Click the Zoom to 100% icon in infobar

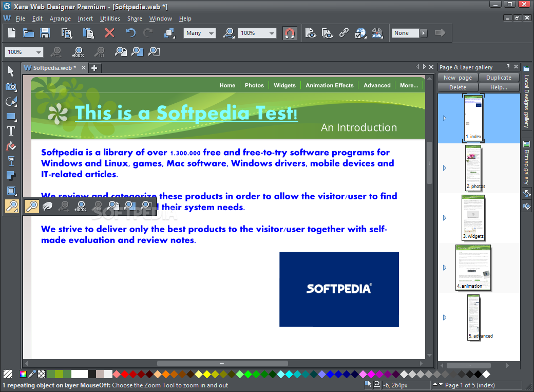tap(78, 52)
